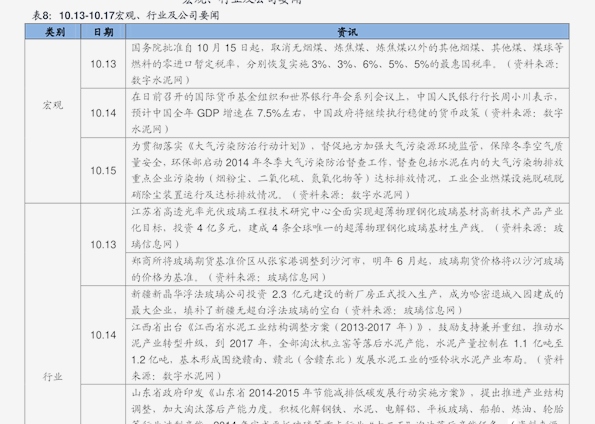Select the 行业 category cell
This screenshot has width=595, height=424.
pyautogui.click(x=53, y=377)
